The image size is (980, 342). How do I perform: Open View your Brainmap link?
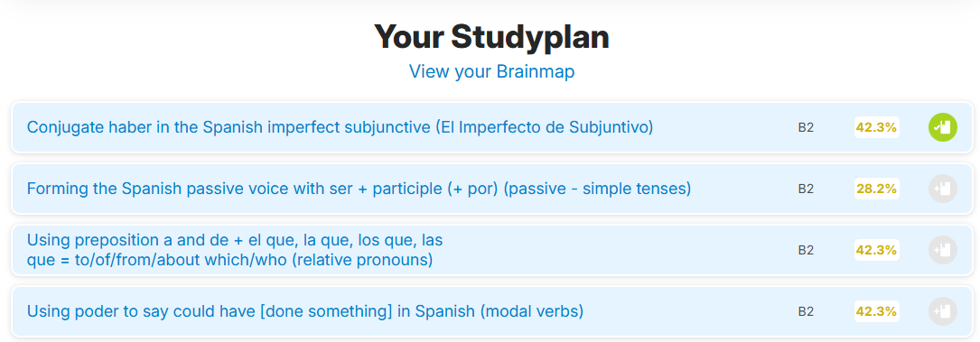[492, 71]
